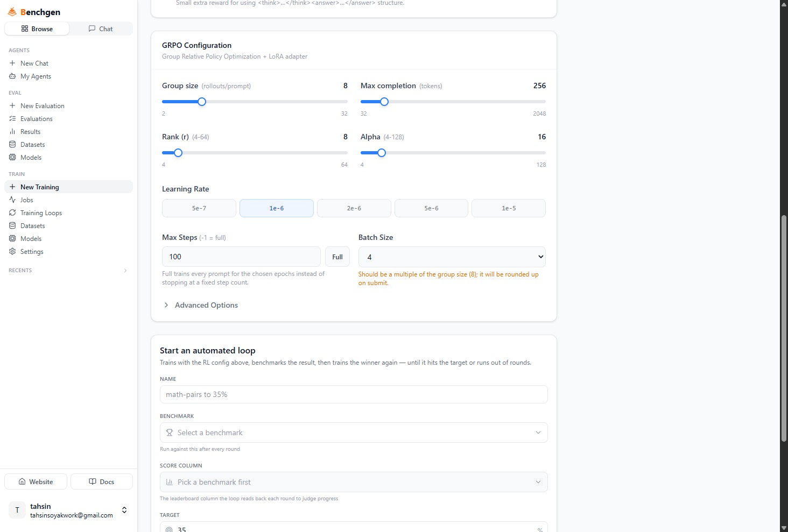Click the Docs button

(x=102, y=481)
